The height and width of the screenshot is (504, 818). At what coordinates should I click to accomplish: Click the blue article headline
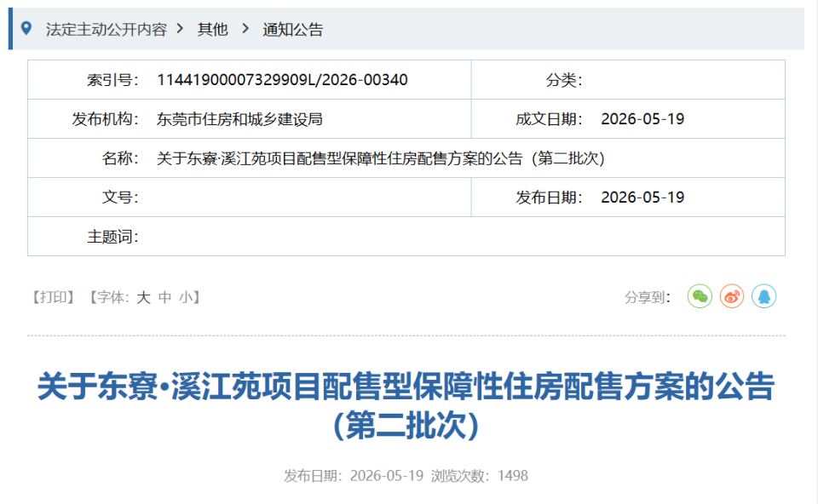point(406,405)
